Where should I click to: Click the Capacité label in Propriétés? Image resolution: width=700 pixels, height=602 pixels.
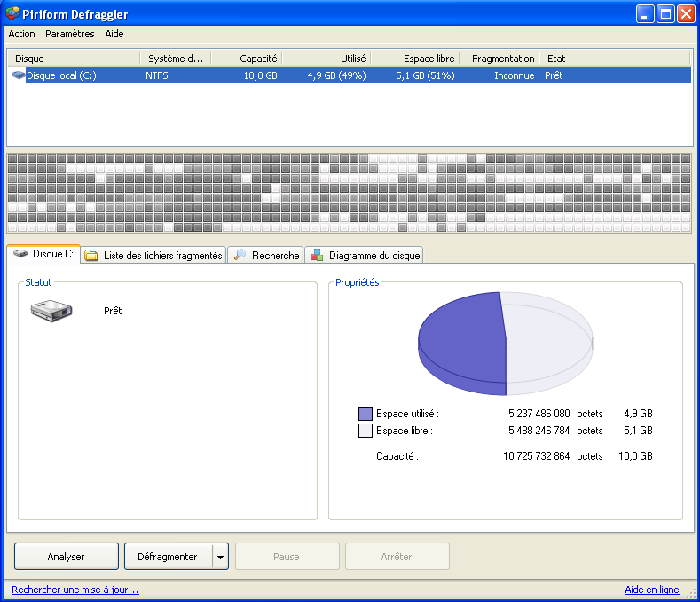(x=397, y=456)
